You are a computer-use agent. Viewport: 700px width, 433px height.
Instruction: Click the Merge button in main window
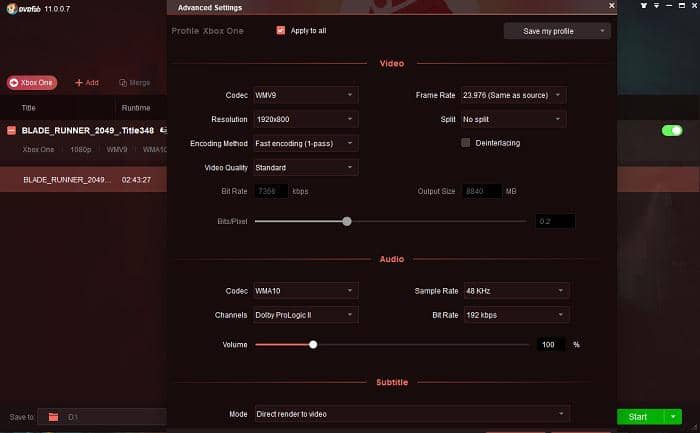pos(134,83)
